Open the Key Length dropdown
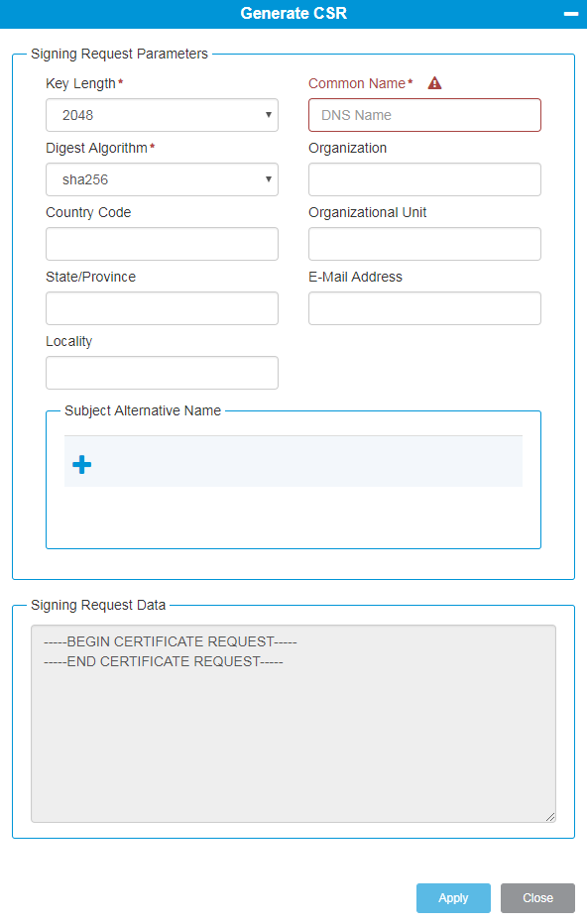The image size is (587, 924). [162, 115]
